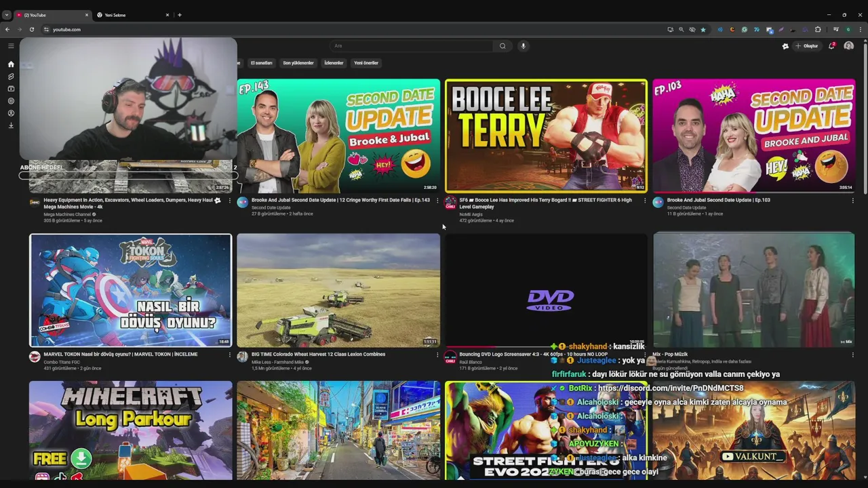Open the Heavy Equipment In Action video title
This screenshot has width=868, height=488.
(128, 203)
